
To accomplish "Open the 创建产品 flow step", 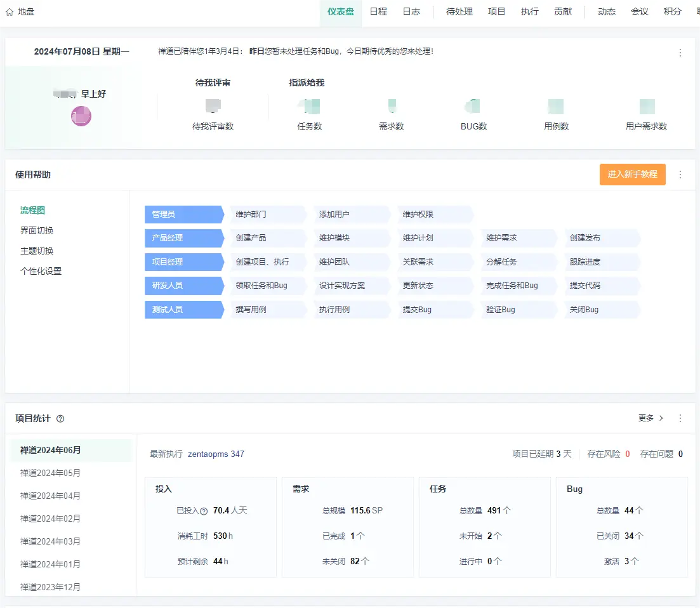I will pos(267,238).
